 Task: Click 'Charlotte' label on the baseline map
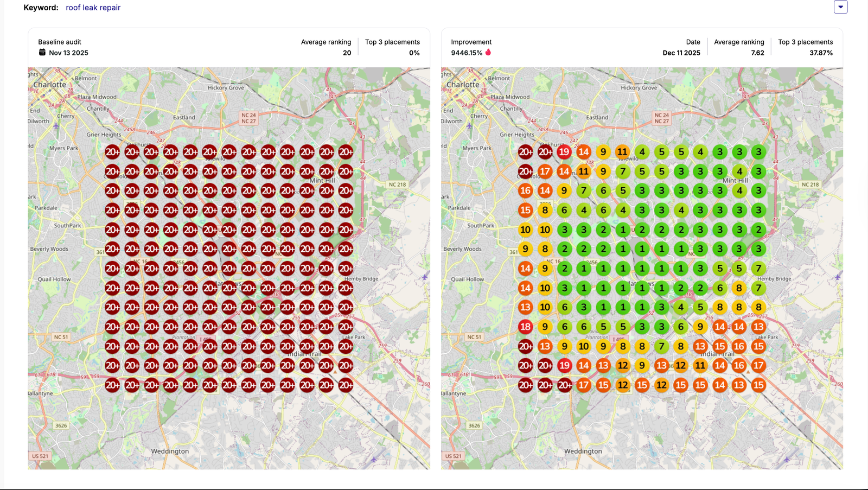[49, 85]
